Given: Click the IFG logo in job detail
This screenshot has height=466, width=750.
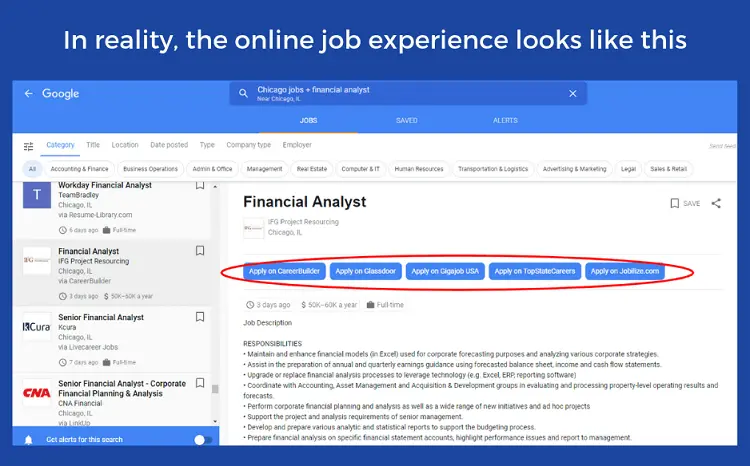Looking at the screenshot, I should point(254,228).
